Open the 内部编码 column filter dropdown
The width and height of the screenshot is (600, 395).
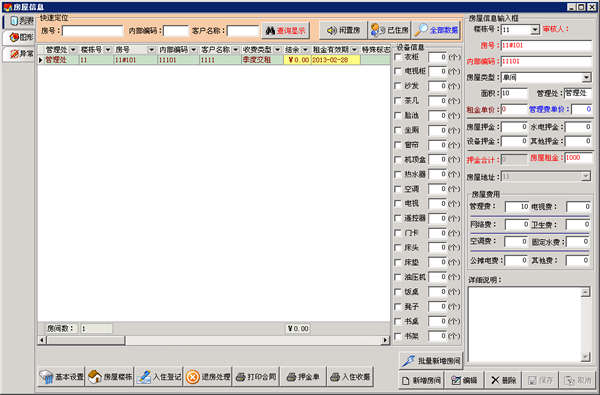pos(194,50)
